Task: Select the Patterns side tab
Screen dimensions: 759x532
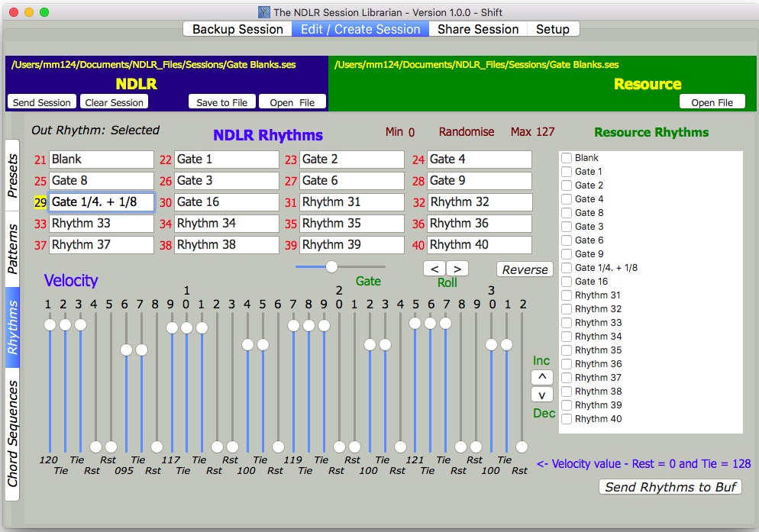Action: click(x=12, y=249)
